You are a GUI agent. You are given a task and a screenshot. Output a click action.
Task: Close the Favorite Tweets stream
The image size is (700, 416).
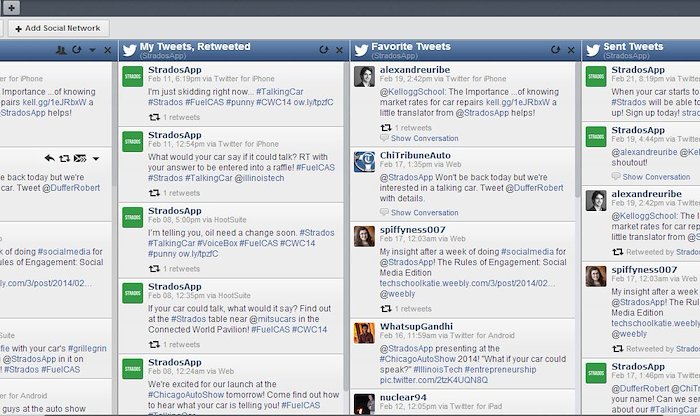coord(571,50)
